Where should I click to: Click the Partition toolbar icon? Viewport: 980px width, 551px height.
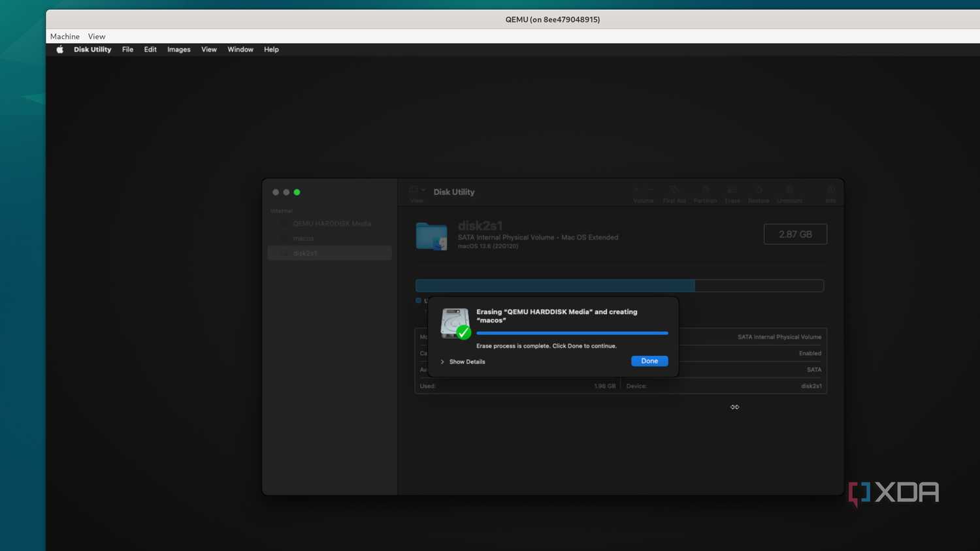706,194
